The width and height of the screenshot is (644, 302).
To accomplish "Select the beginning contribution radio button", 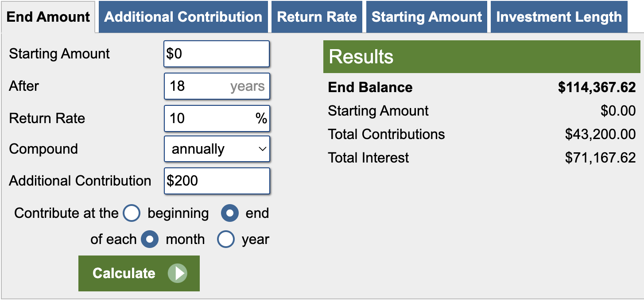I will [132, 213].
